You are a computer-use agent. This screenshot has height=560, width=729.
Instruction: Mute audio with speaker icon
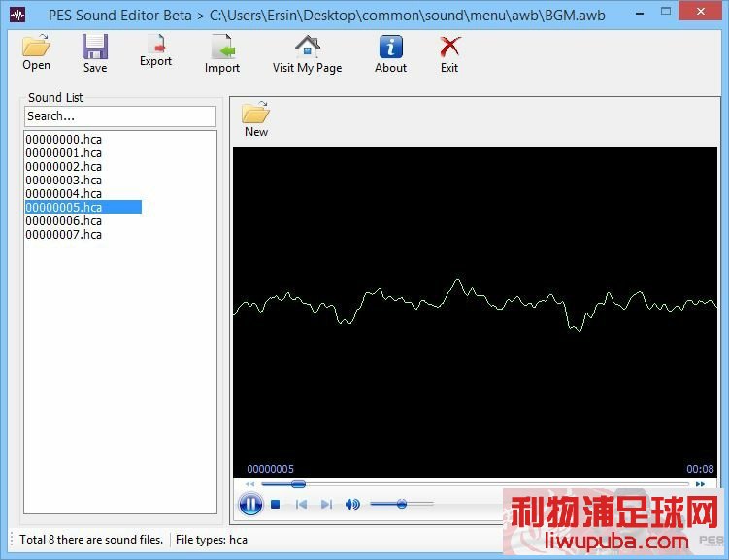tap(352, 505)
